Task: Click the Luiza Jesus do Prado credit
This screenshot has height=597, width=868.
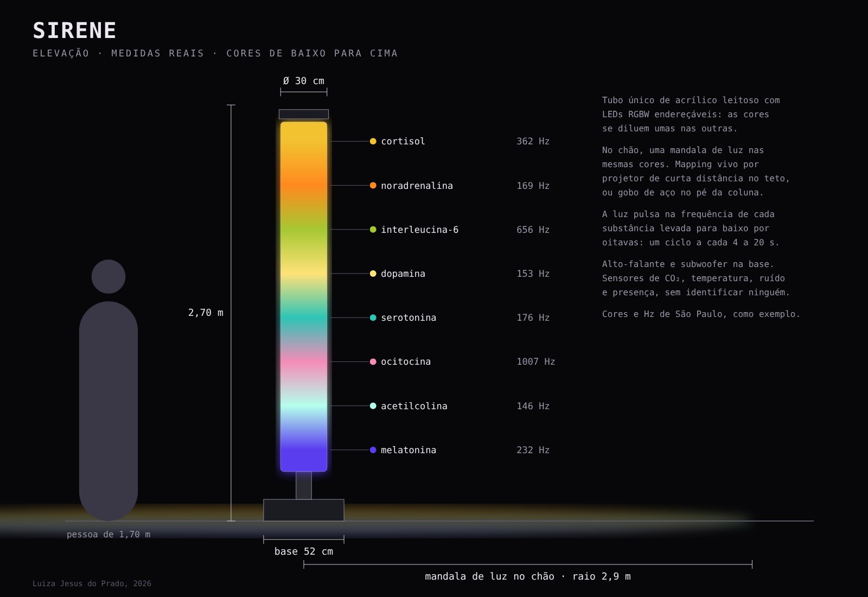Action: coord(92,584)
